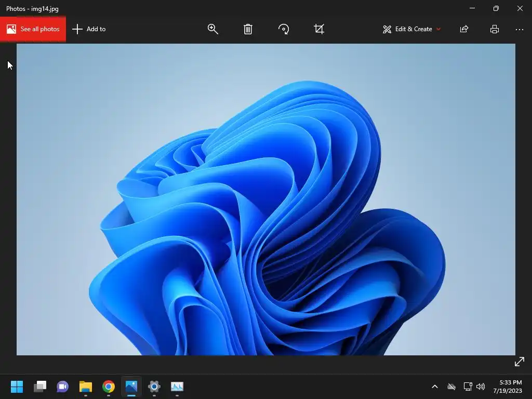Screen dimensions: 532x399
Task: Open File Explorer from the taskbar
Action: (x=86, y=387)
